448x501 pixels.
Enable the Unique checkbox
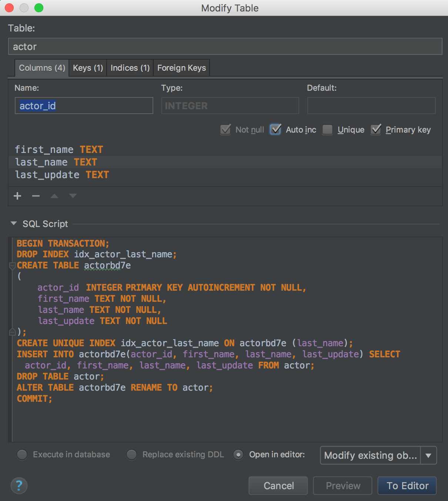(327, 130)
